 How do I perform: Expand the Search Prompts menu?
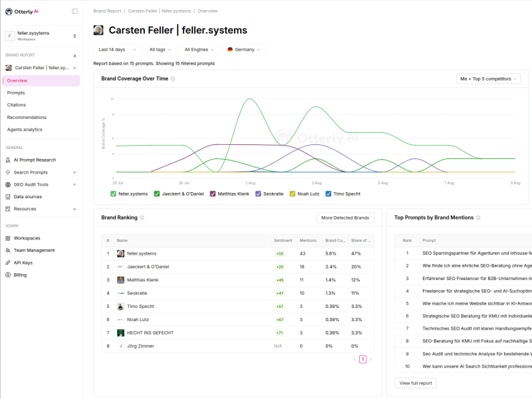tap(74, 172)
